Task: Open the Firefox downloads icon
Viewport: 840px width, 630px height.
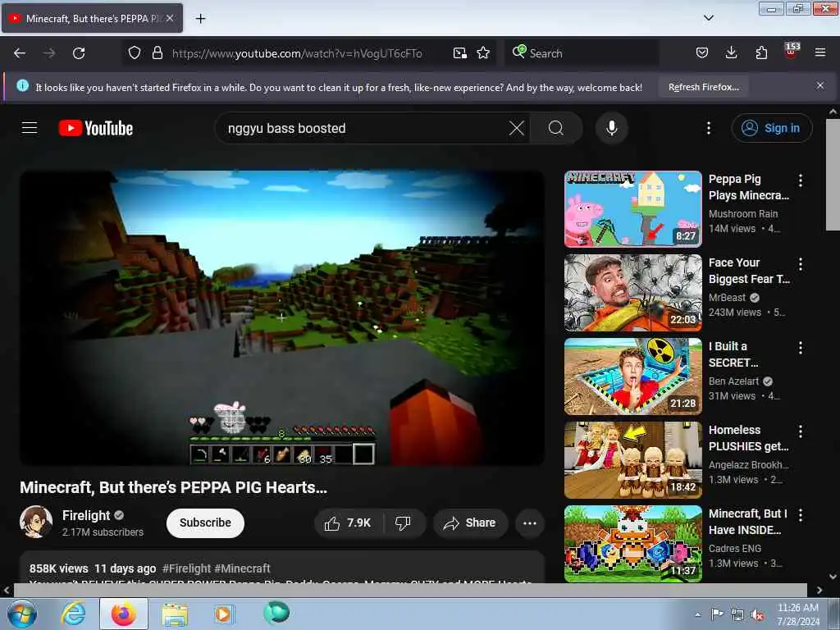Action: (x=731, y=53)
